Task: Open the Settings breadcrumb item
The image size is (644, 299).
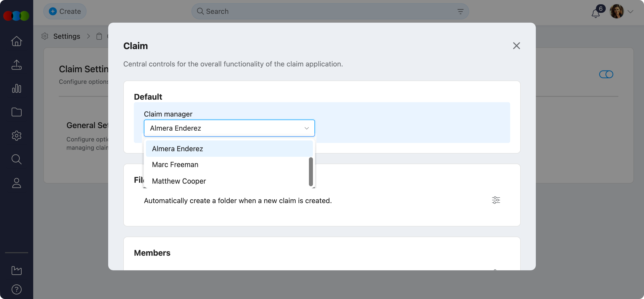Action: [66, 36]
